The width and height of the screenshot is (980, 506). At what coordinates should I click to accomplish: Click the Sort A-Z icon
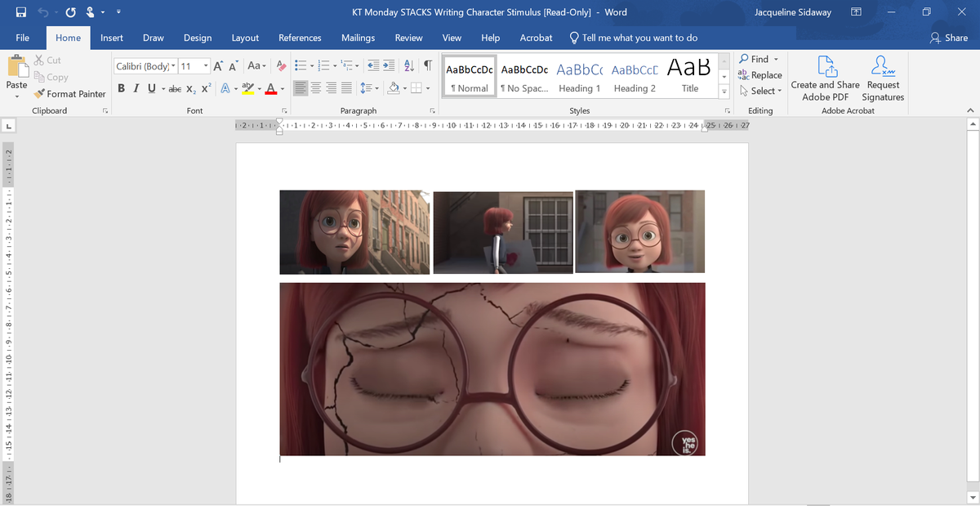click(x=410, y=65)
